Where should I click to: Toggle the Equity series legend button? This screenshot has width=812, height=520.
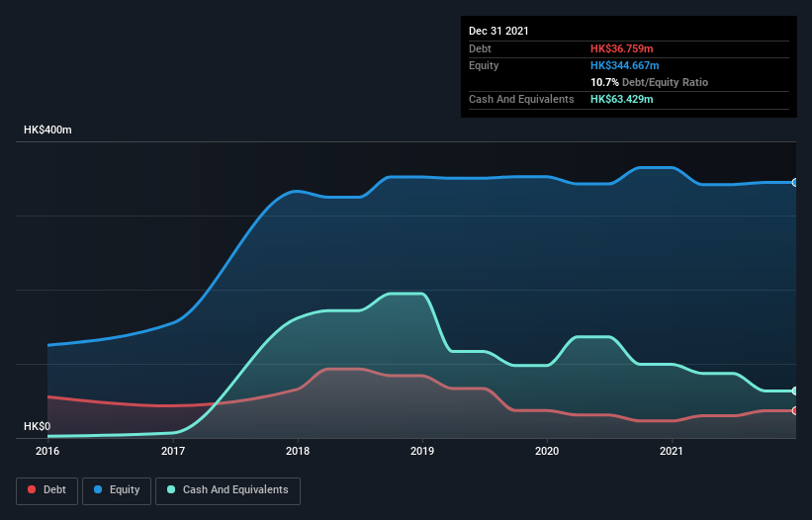pyautogui.click(x=117, y=490)
